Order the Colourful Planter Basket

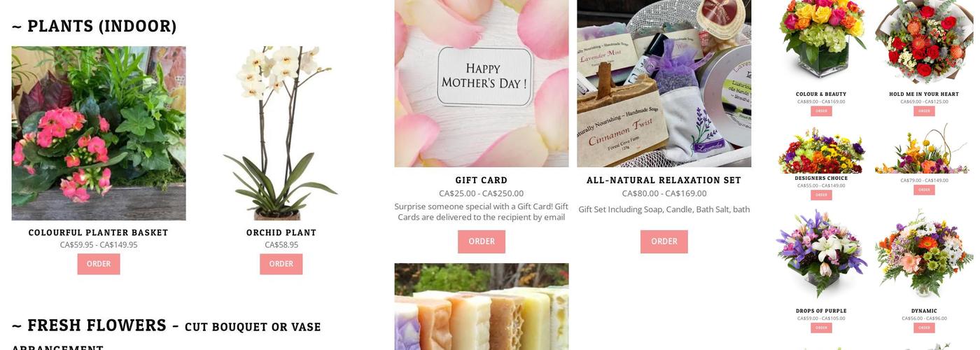click(99, 264)
